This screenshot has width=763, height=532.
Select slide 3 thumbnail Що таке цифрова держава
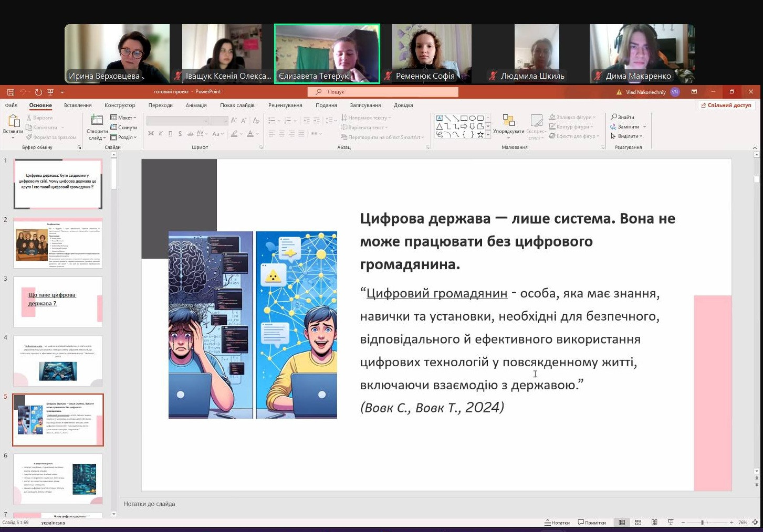click(x=58, y=302)
